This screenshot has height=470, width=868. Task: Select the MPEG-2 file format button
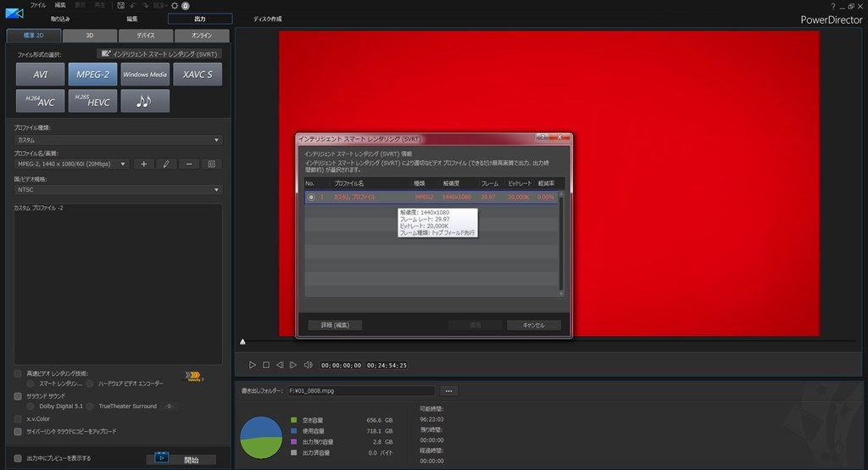[x=92, y=75]
